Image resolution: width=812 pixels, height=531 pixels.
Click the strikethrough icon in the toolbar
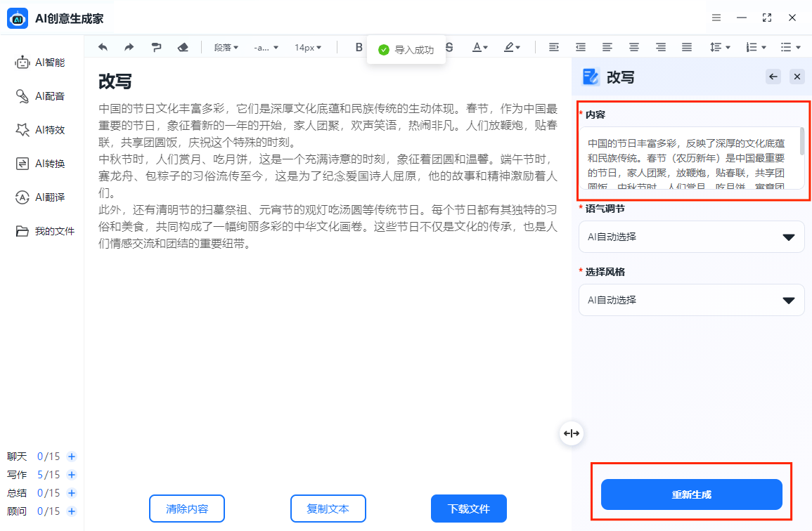pyautogui.click(x=449, y=46)
